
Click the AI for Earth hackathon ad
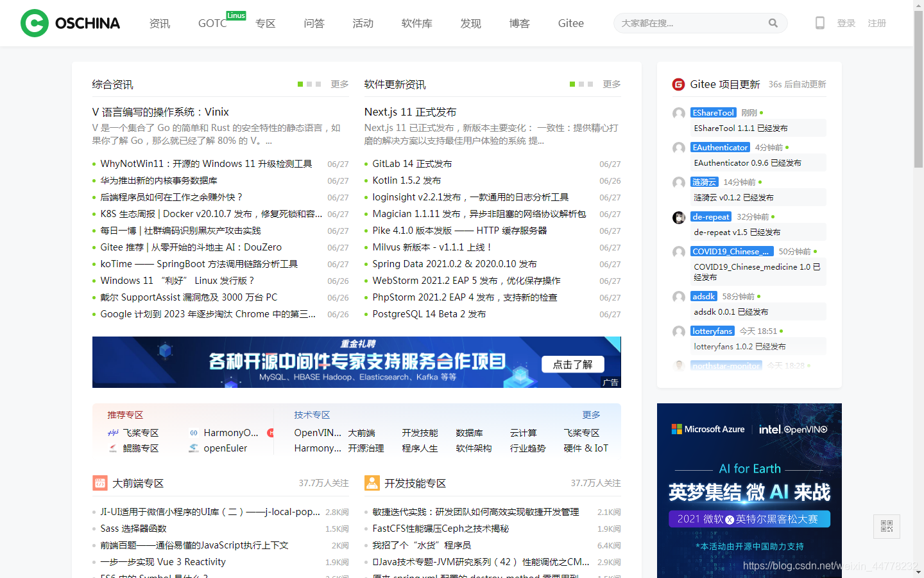tap(749, 491)
